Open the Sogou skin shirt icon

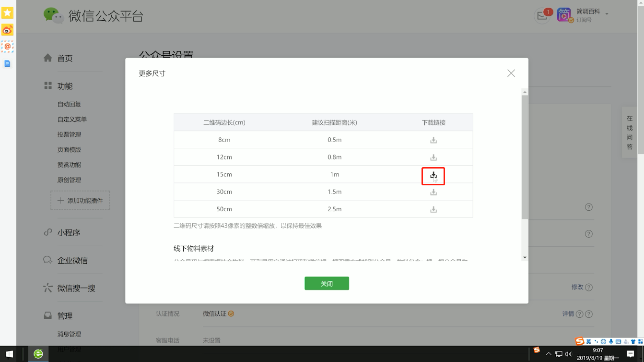click(633, 341)
